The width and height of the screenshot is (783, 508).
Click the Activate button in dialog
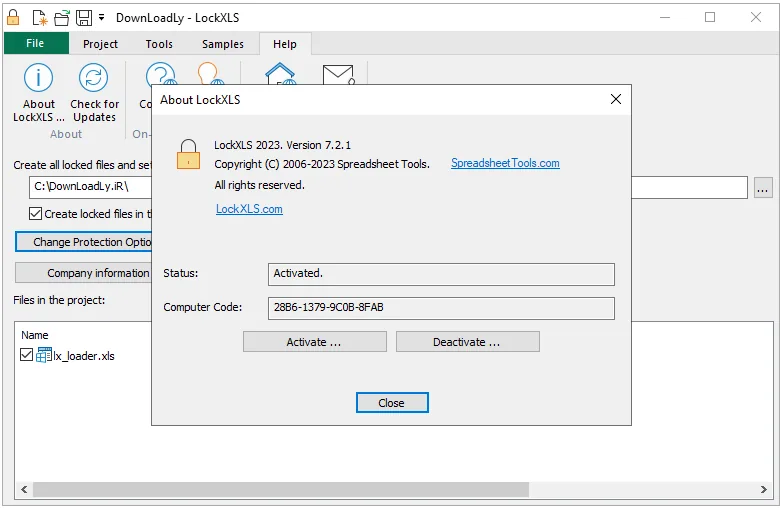(315, 342)
